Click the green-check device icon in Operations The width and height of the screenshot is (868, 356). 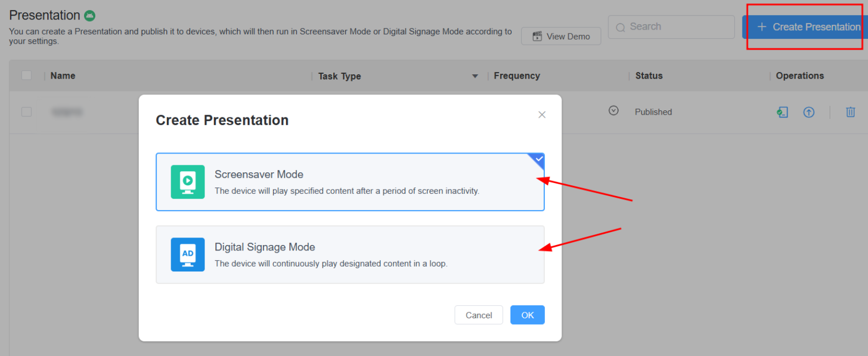click(782, 112)
